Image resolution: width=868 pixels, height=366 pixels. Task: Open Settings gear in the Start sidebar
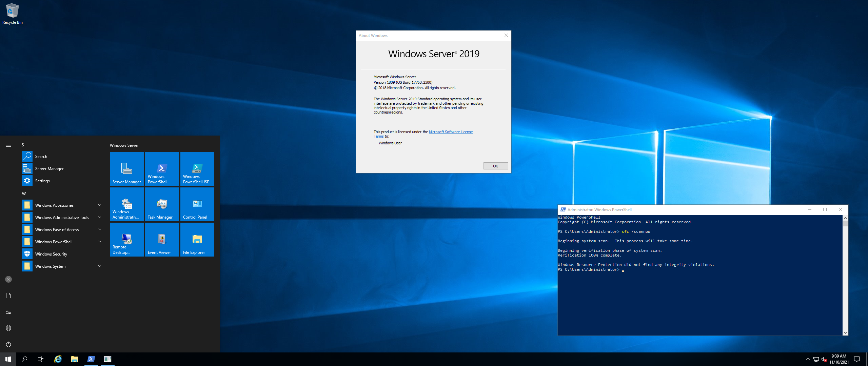(x=8, y=328)
